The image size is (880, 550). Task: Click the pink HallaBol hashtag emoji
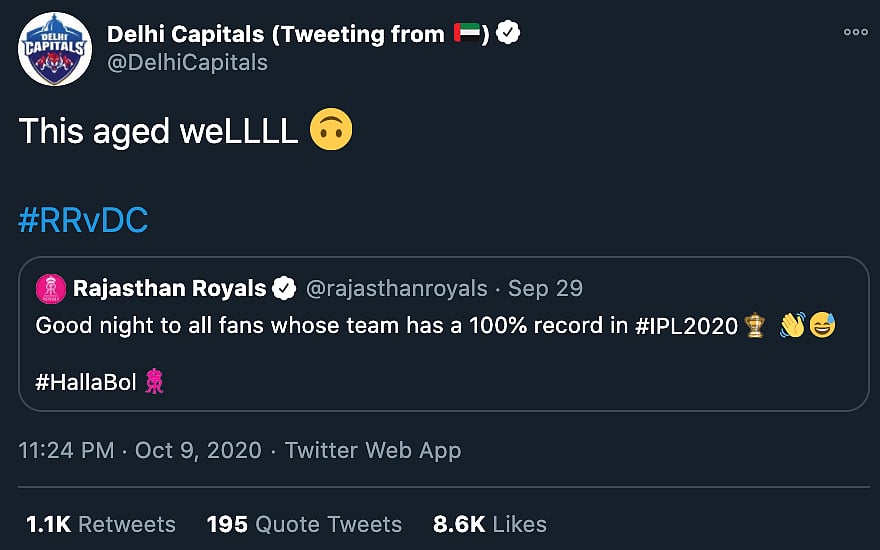154,381
